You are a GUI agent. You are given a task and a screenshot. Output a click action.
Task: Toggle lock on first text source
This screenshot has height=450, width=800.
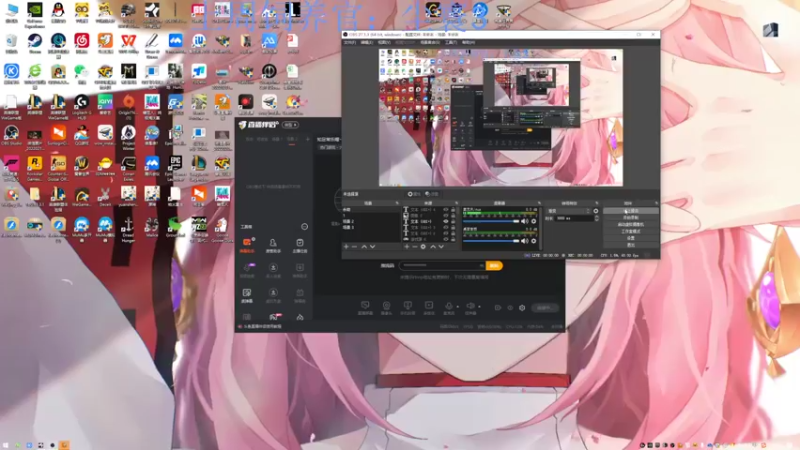453,210
